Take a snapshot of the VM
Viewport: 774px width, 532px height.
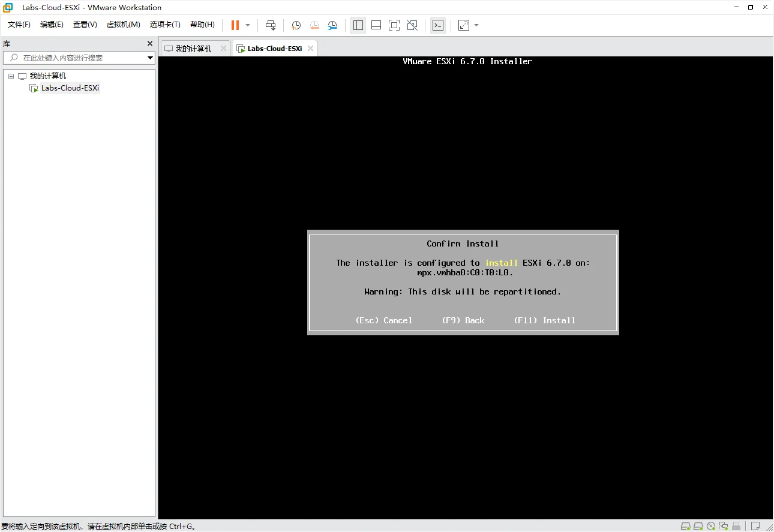coord(296,25)
